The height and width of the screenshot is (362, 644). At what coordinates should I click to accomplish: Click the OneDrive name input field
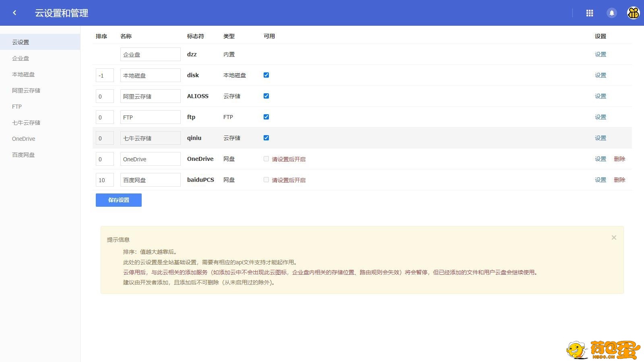pyautogui.click(x=151, y=159)
